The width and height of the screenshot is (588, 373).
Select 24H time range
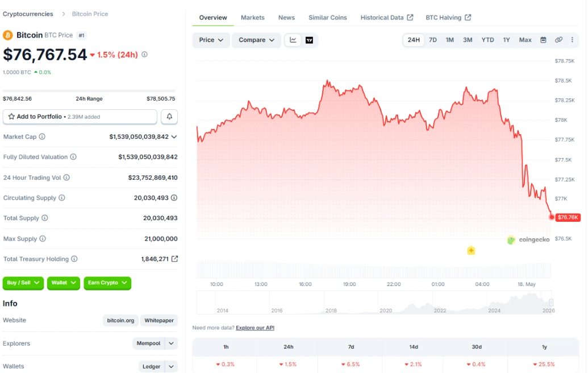[x=414, y=40]
